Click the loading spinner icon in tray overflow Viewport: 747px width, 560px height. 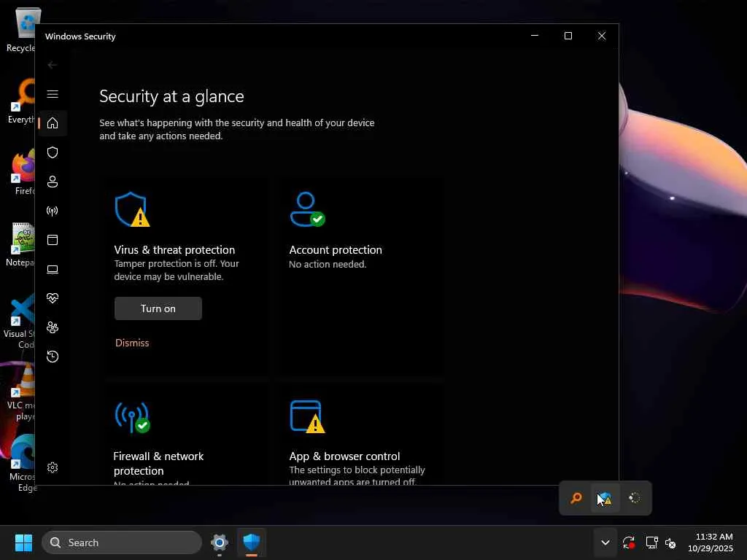click(x=635, y=498)
